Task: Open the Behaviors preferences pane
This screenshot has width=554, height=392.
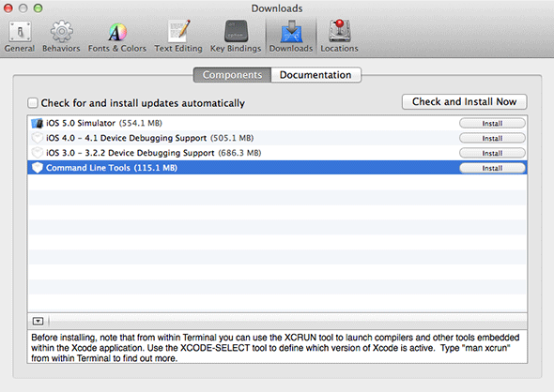Action: [61, 37]
